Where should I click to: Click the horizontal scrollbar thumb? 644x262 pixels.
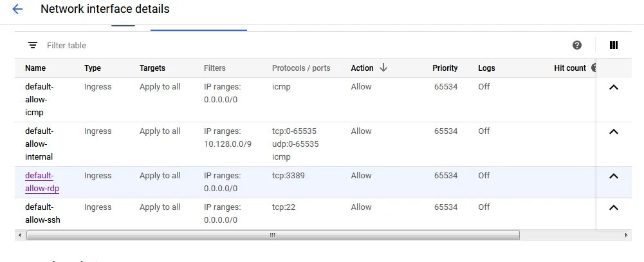[273, 236]
